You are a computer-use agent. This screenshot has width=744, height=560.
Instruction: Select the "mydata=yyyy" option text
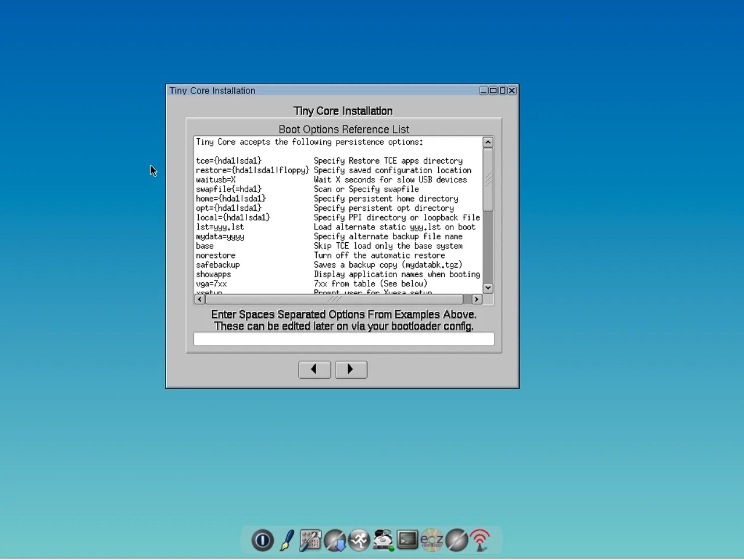(x=220, y=236)
